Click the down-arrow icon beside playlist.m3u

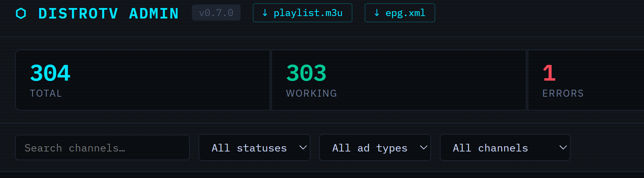265,13
